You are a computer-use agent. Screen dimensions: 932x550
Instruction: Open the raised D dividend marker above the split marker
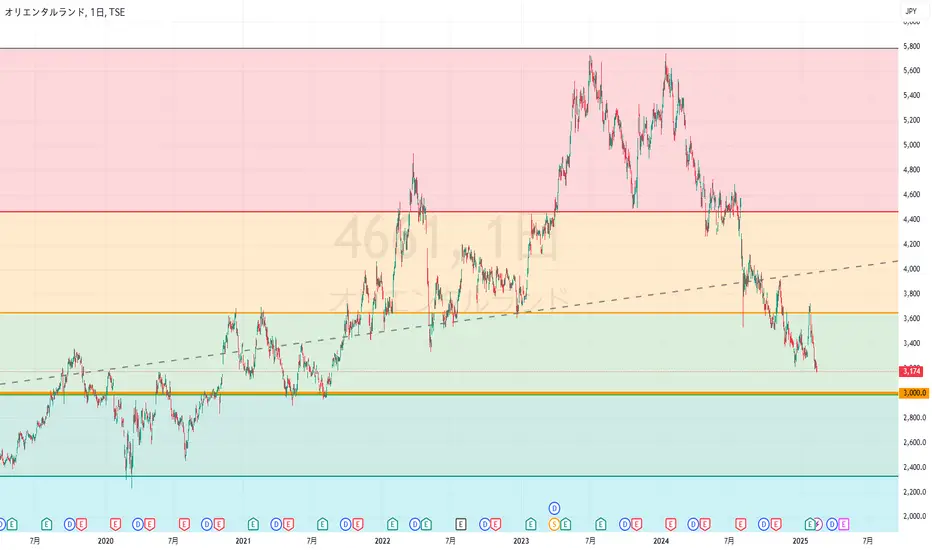pyautogui.click(x=555, y=508)
